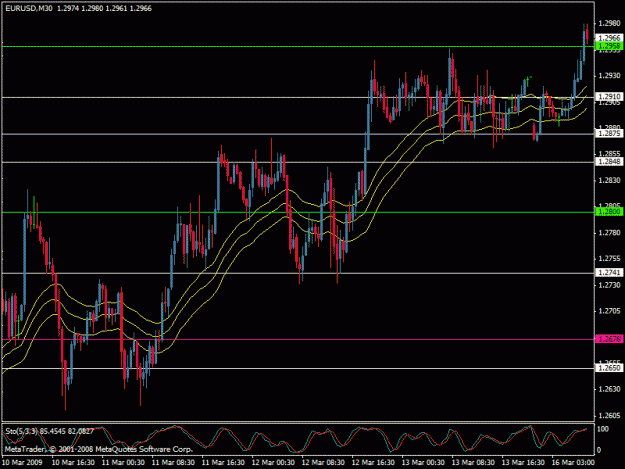Click the 1.2780 price axis value

coord(609,233)
